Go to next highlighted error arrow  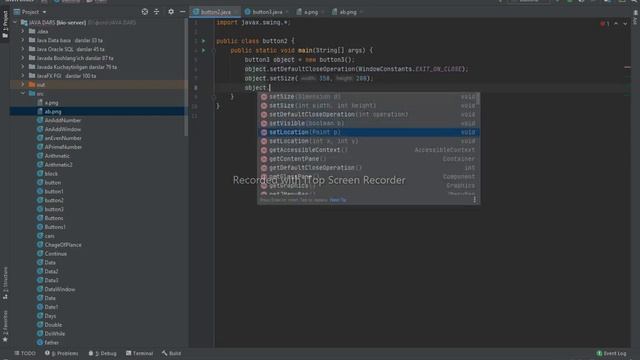tap(625, 24)
